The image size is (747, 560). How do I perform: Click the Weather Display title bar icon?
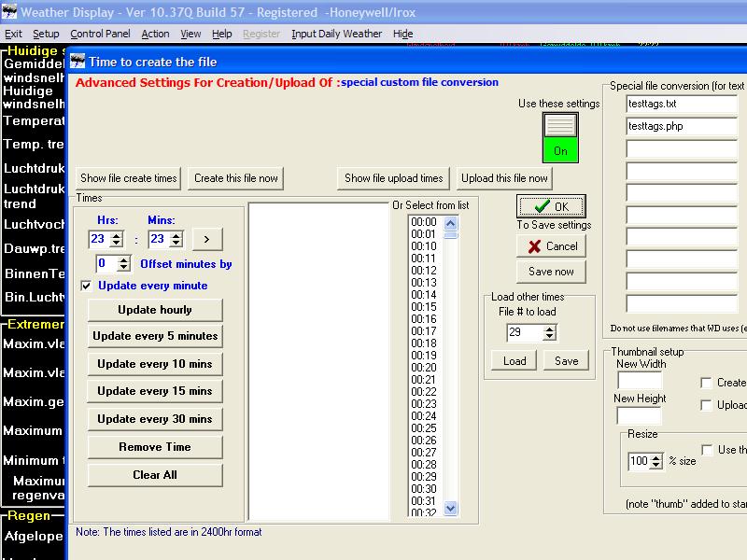pos(9,11)
